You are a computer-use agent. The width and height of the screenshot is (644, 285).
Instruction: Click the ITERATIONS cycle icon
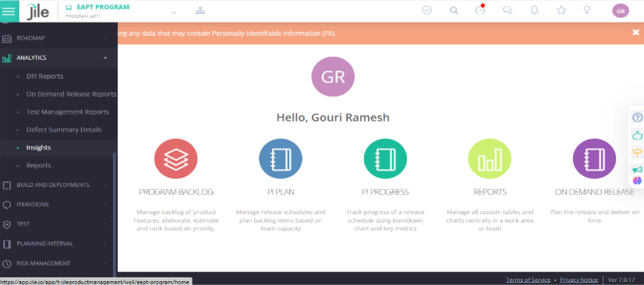pos(6,205)
